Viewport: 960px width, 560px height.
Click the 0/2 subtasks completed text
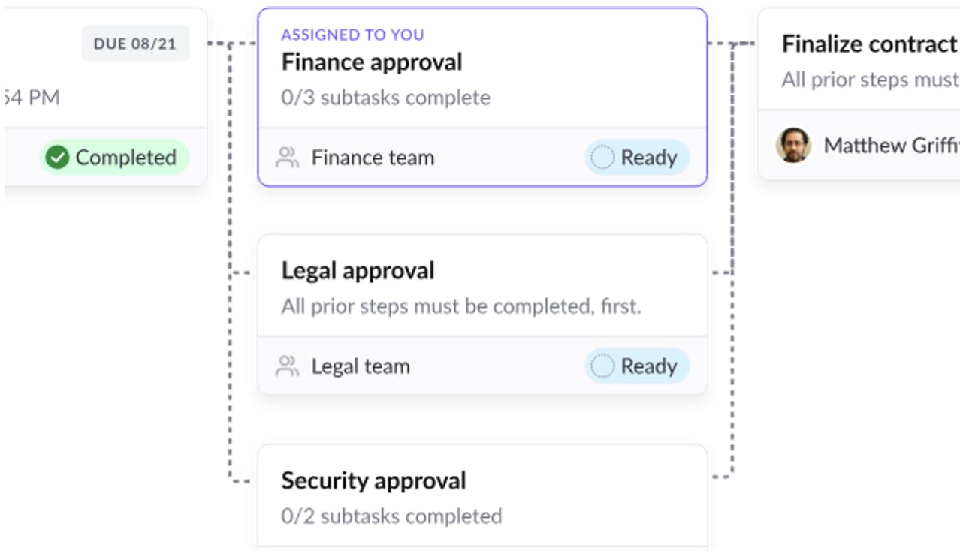point(391,516)
